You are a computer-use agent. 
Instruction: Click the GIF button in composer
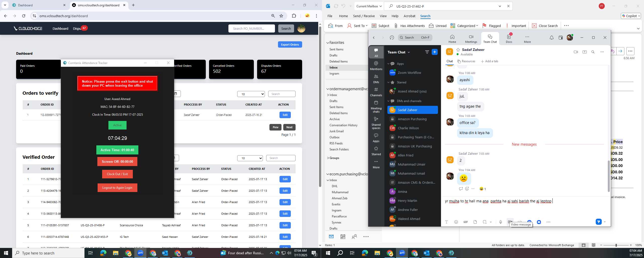point(466,222)
